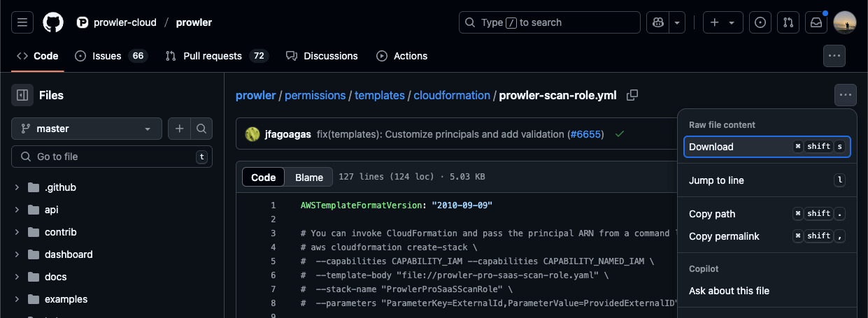Expand the dashboard folder chevron

tap(17, 254)
